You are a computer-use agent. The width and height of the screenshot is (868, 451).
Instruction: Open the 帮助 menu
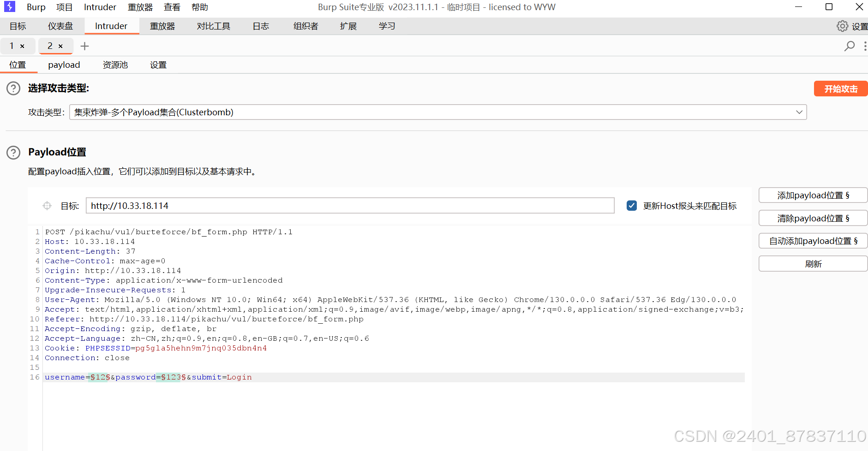[200, 7]
